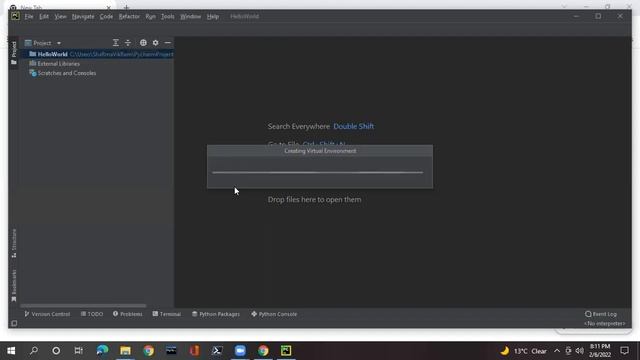Open Microsoft Office from taskbar

point(194,351)
